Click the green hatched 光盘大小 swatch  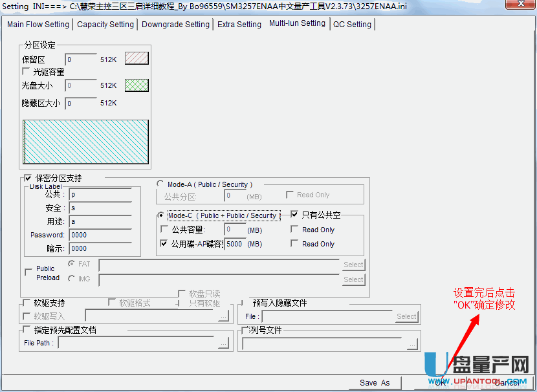[x=137, y=85]
